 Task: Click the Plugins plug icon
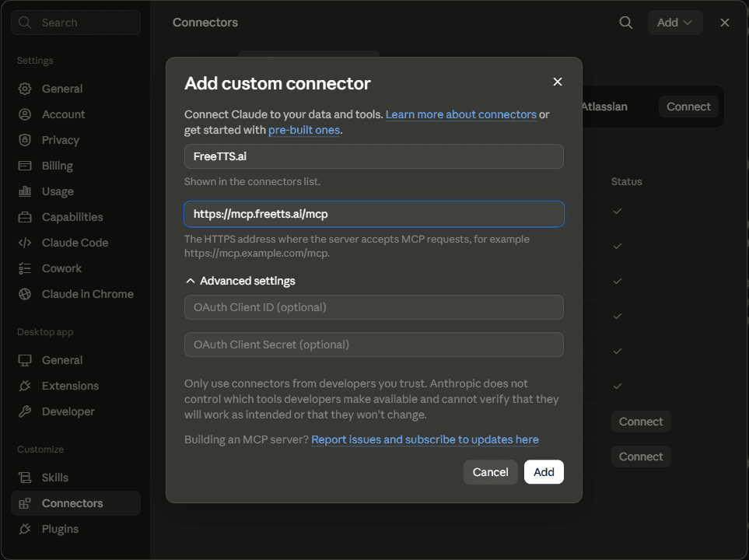25,529
